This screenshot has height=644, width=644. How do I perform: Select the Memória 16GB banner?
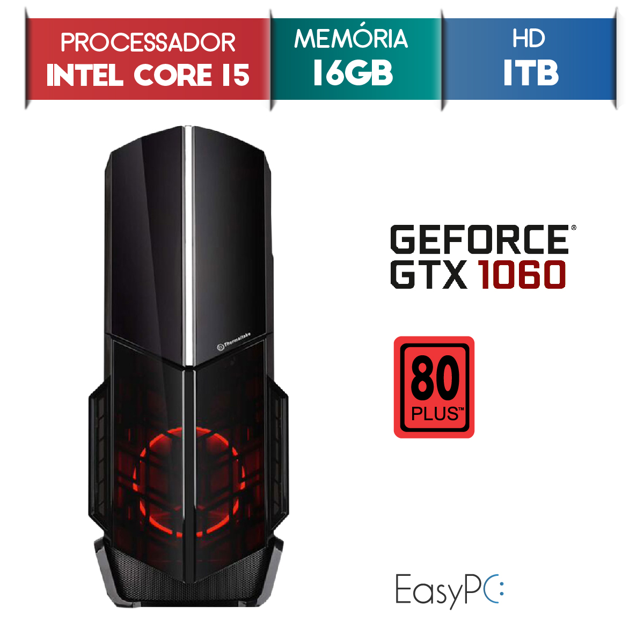(x=356, y=59)
